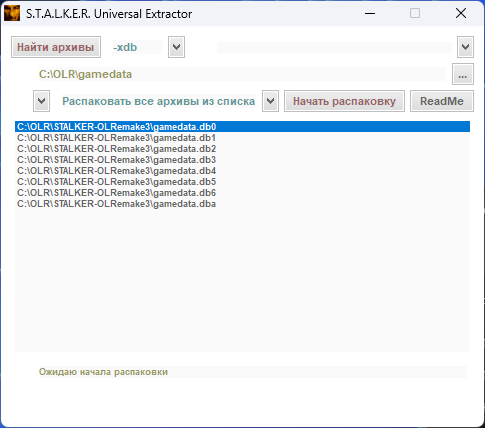Image resolution: width=485 pixels, height=428 pixels.
Task: Select the gamedata.dba archive entry
Action: tap(242, 204)
